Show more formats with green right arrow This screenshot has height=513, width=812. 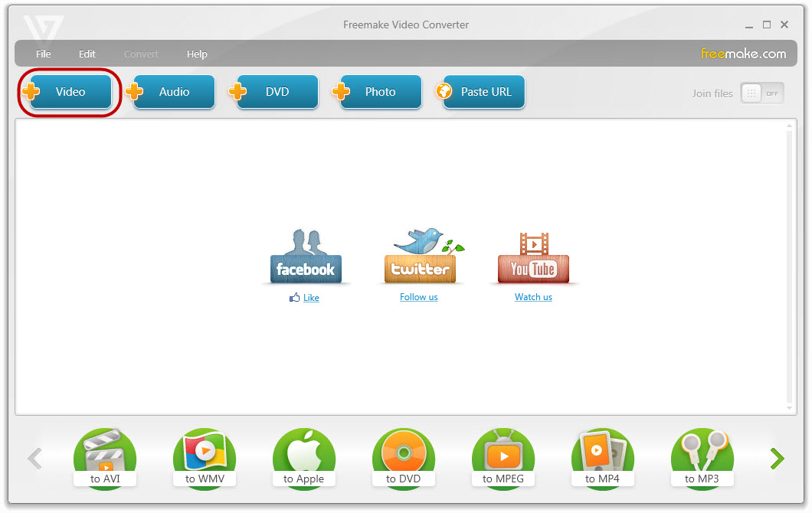777,459
